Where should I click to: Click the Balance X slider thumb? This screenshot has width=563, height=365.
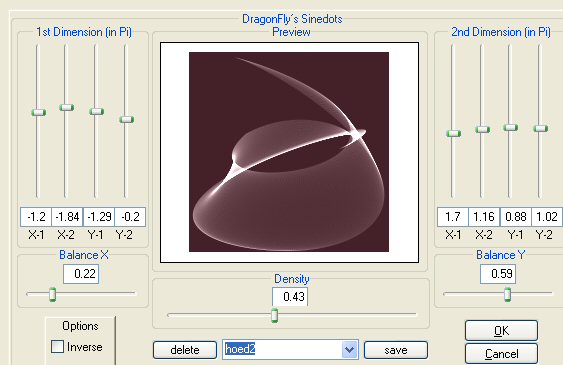(52, 294)
